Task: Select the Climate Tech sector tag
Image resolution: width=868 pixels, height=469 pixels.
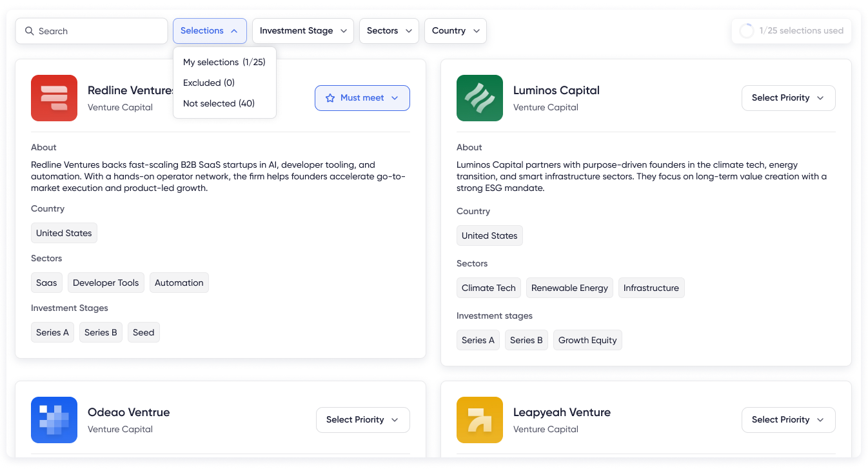Action: point(488,288)
